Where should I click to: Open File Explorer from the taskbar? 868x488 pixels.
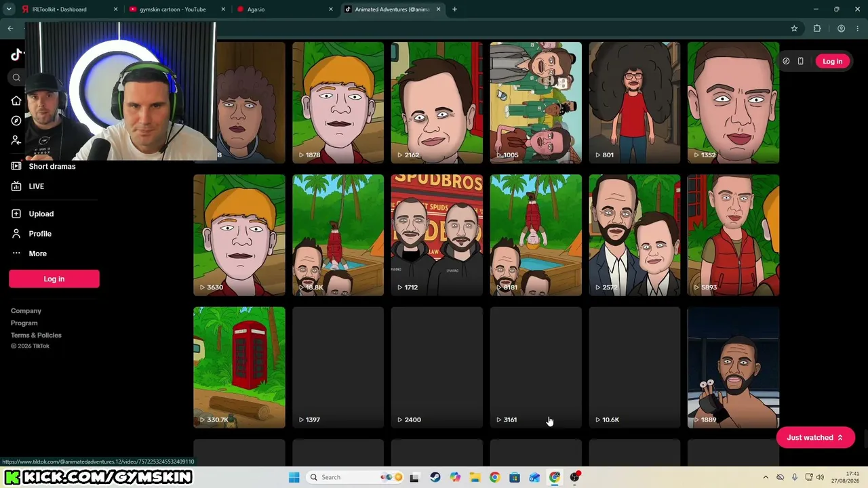[475, 477]
